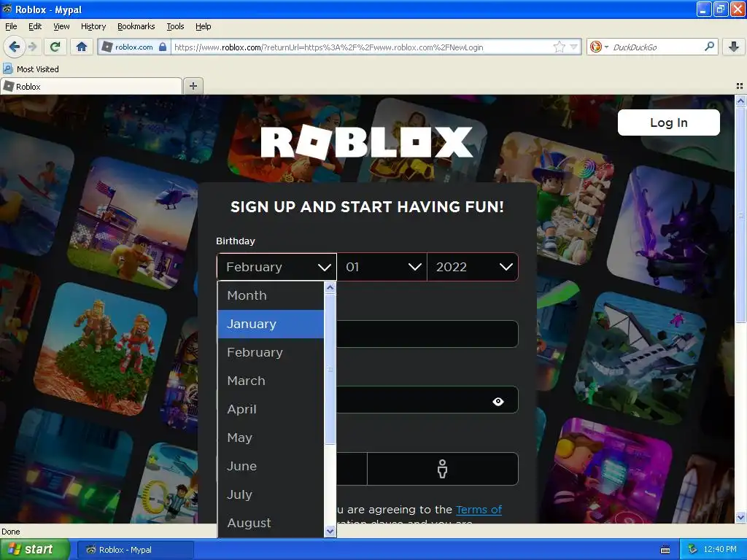Click the magnifying glass search icon
The width and height of the screenshot is (747, 560).
tap(709, 47)
